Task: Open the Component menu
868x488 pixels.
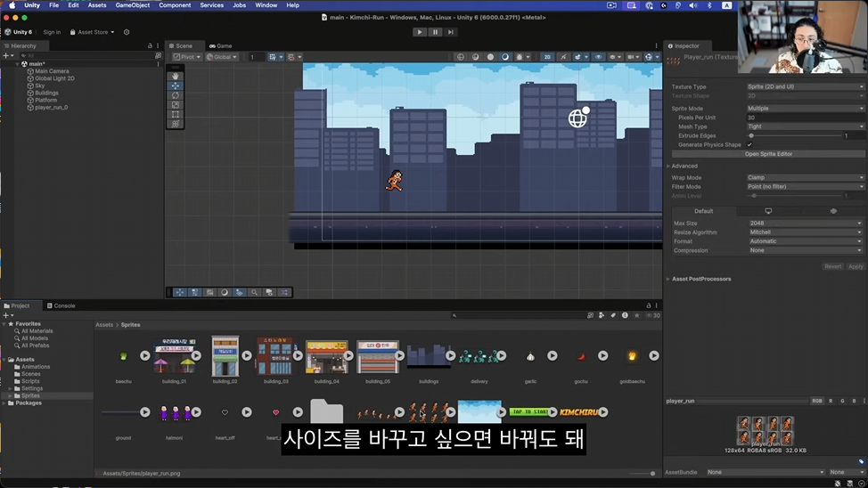Action: point(175,5)
